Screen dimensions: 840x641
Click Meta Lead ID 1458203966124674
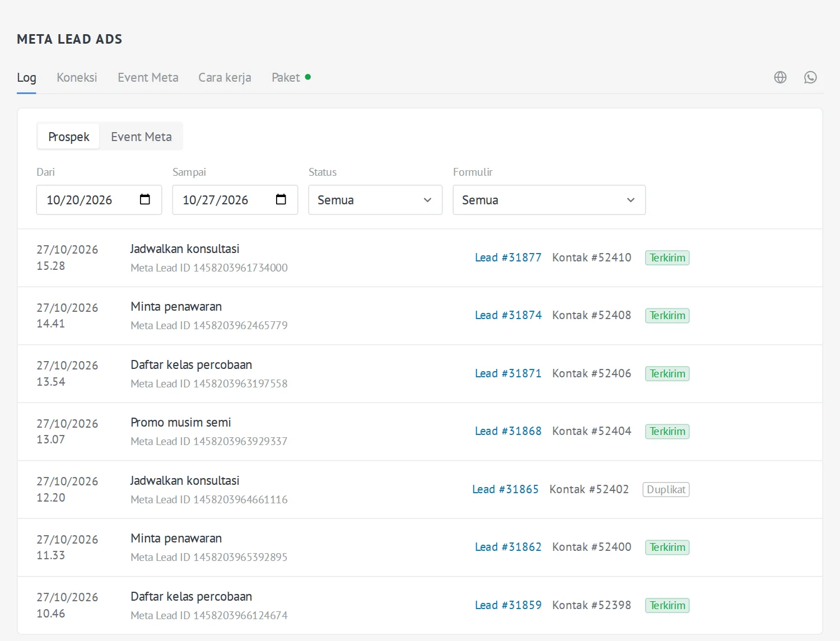(x=209, y=615)
